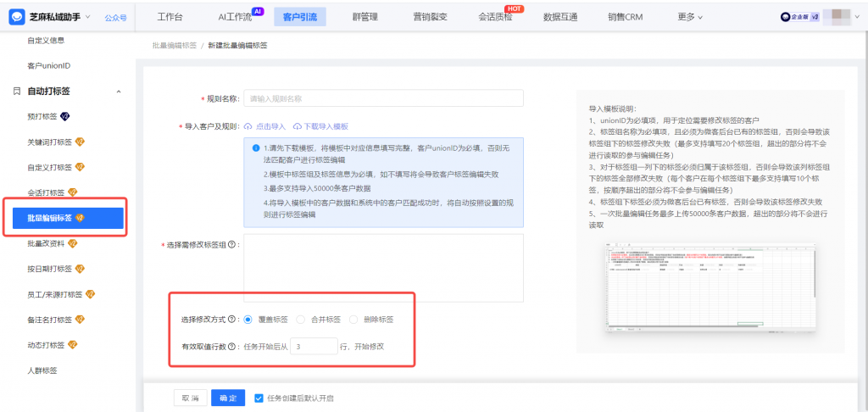This screenshot has width=868, height=412.
Task: Open the 芝麻私域助手 dropdown arrow
Action: pyautogui.click(x=87, y=17)
